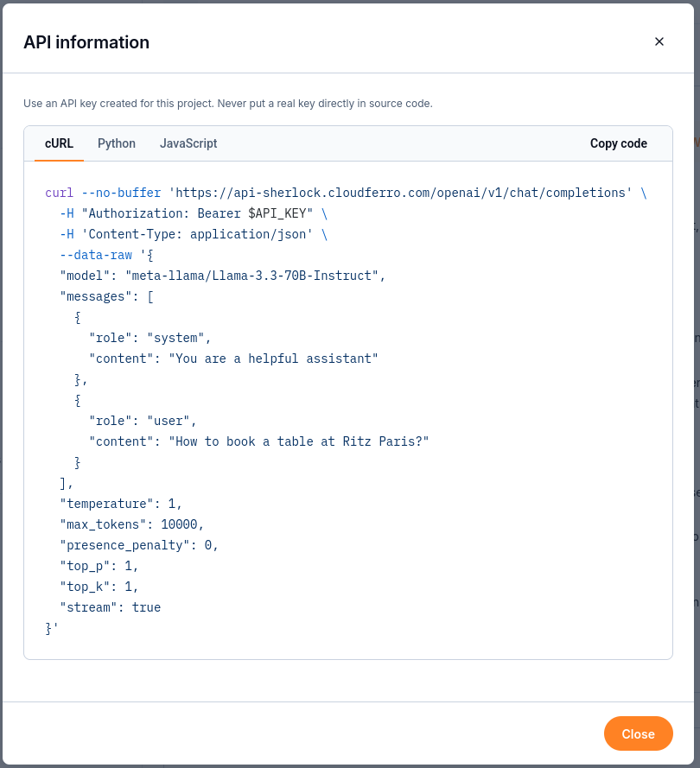Click the "max_tokens": 10000 line
This screenshot has height=768, width=700.
131,524
